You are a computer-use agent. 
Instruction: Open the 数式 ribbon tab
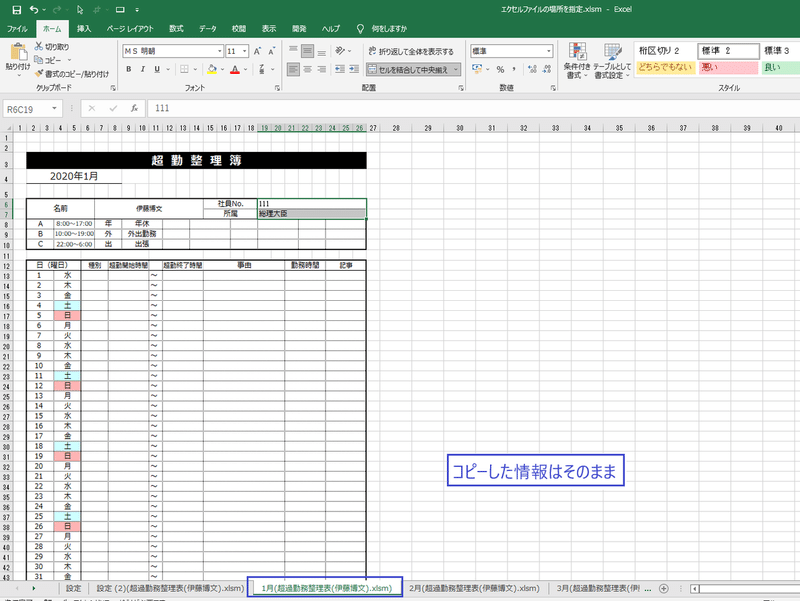tap(177, 29)
